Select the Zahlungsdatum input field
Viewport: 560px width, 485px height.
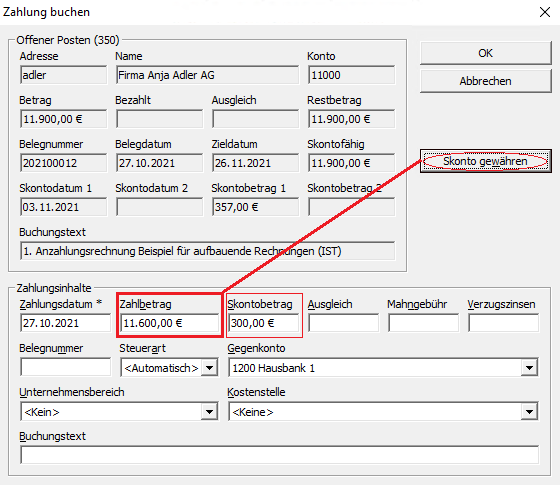(66, 323)
